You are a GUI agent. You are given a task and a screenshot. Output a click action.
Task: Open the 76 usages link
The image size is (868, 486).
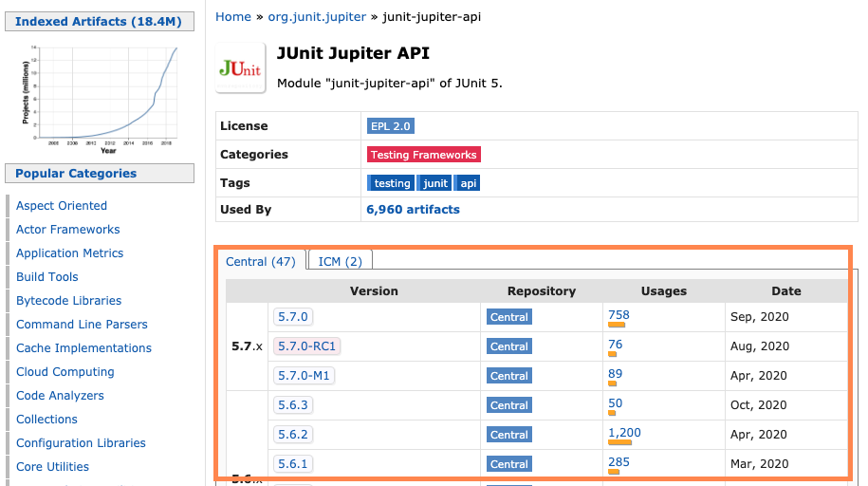pos(615,345)
